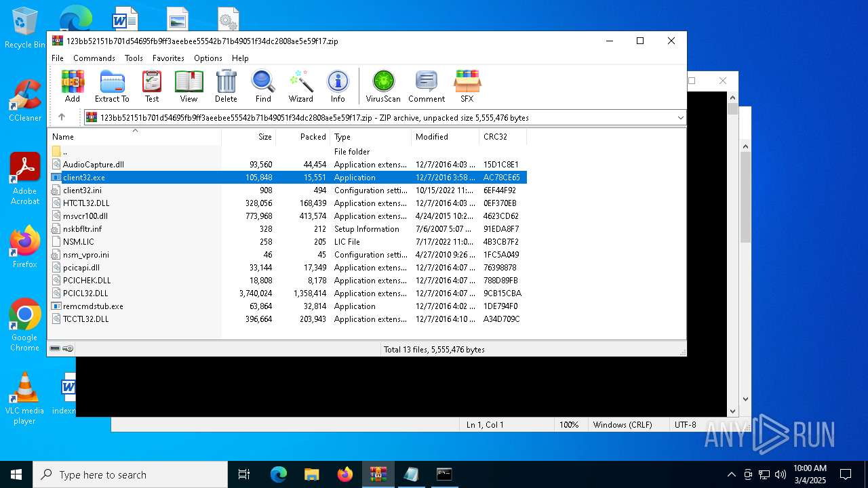868x488 pixels.
Task: Open Adobe Acrobat desktop shortcut
Action: [25, 179]
